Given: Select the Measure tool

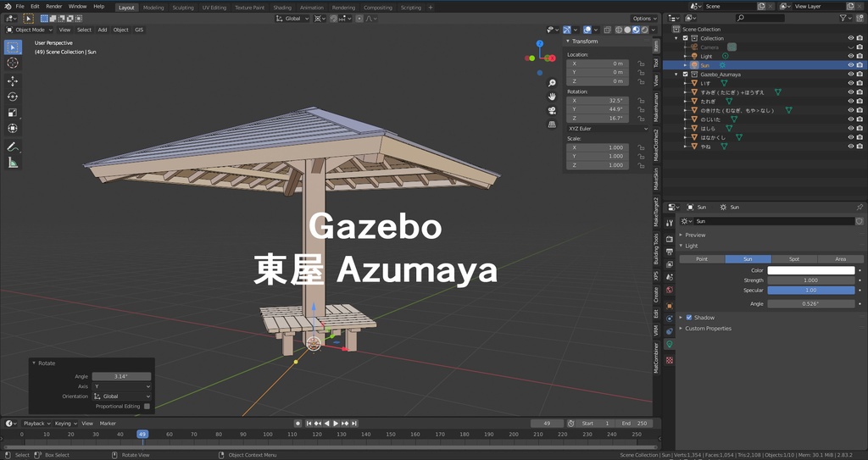Looking at the screenshot, I should 12,162.
